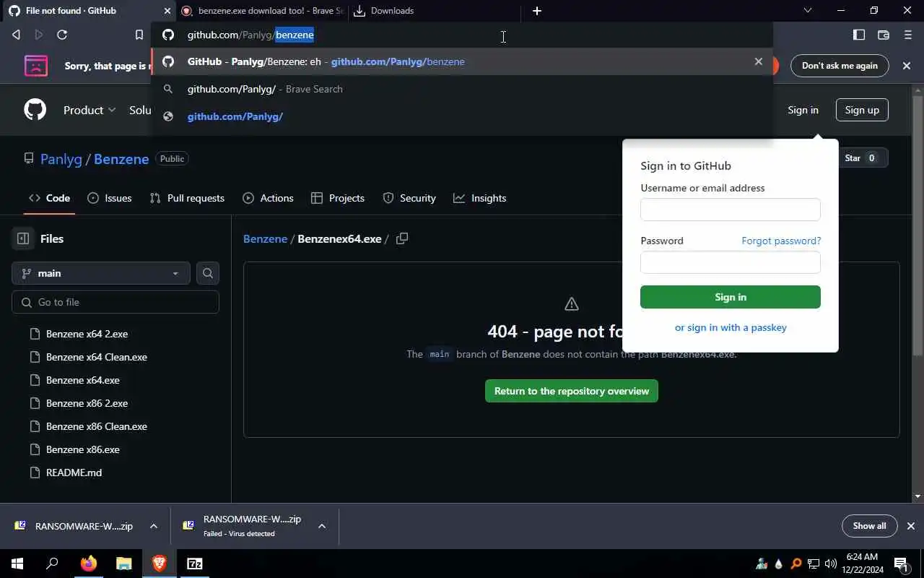Click the bookmark icon in toolbar
The height and width of the screenshot is (578, 924).
tap(139, 35)
